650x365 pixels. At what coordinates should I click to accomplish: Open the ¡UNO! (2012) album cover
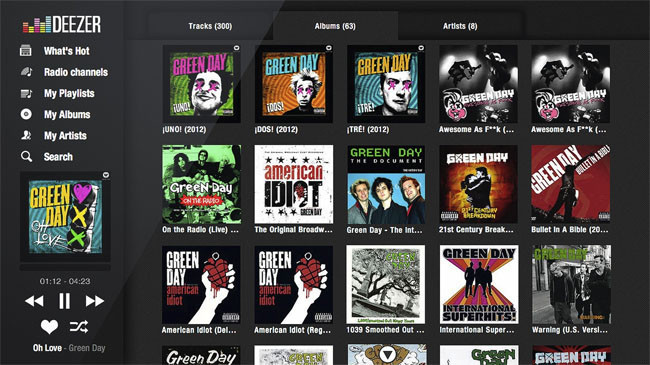pyautogui.click(x=201, y=84)
